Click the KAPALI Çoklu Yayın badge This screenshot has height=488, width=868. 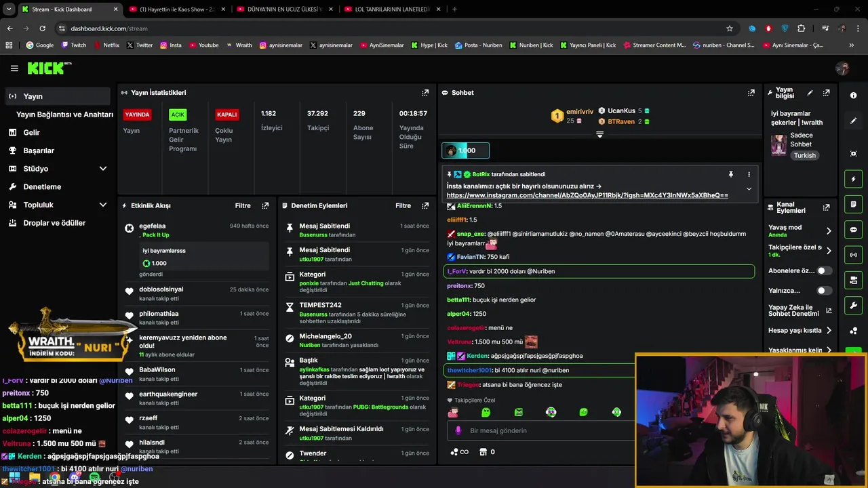[226, 115]
